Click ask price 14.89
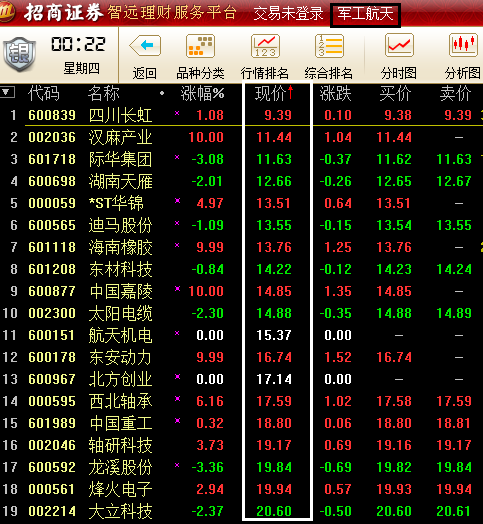The image size is (483, 524). pyautogui.click(x=454, y=313)
